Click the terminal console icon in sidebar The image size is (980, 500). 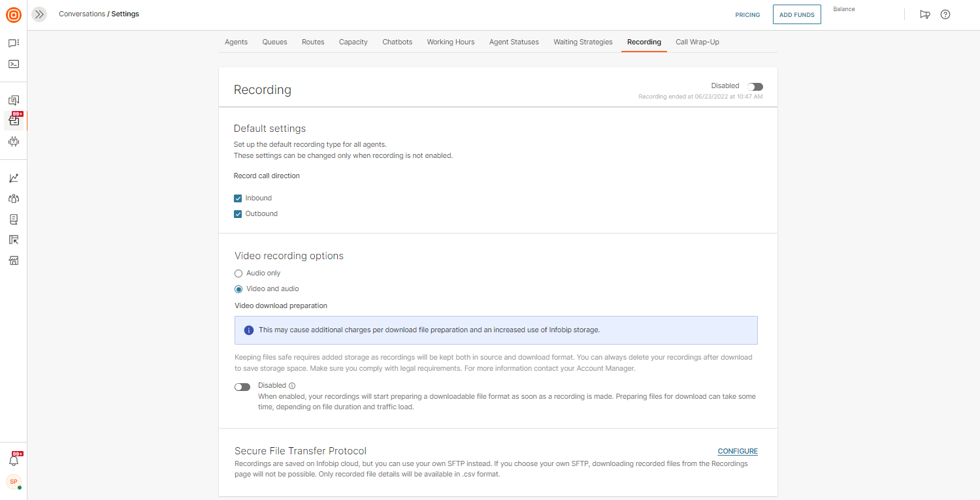tap(14, 64)
